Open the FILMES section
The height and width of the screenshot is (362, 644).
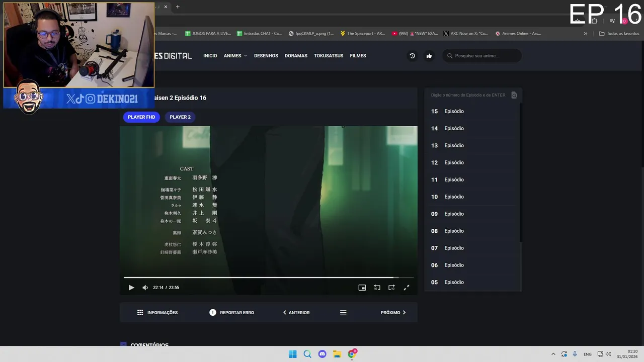(x=358, y=56)
